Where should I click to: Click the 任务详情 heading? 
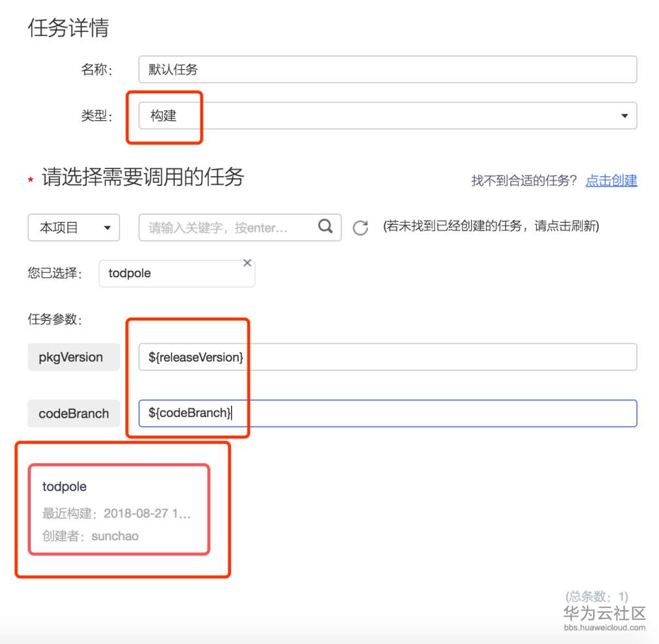pyautogui.click(x=69, y=28)
